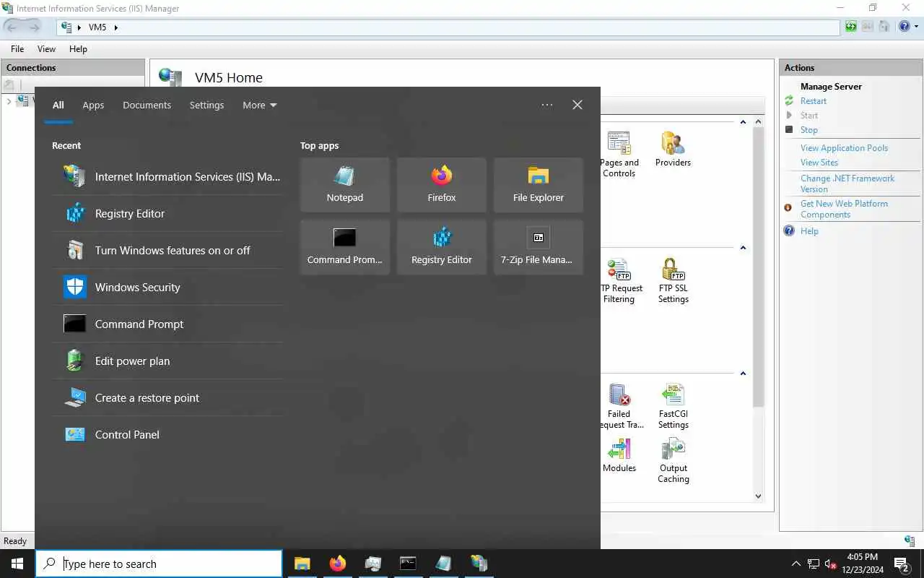
Task: Click the IIS Manager address bar
Action: coord(448,27)
